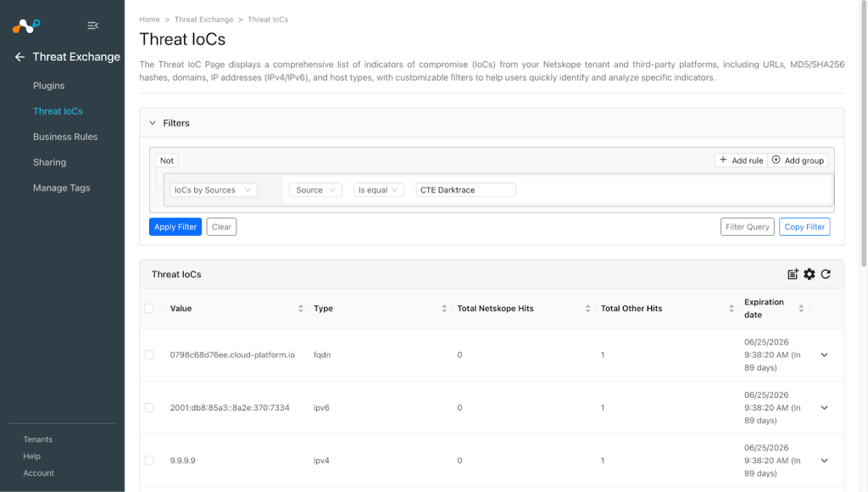This screenshot has width=868, height=492.
Task: Expand the 9.9.9.9 row details
Action: pos(824,461)
